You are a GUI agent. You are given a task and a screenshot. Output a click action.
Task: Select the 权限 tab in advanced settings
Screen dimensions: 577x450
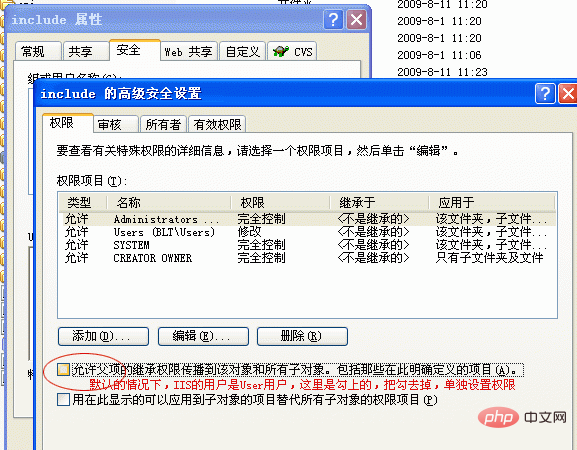[68, 123]
